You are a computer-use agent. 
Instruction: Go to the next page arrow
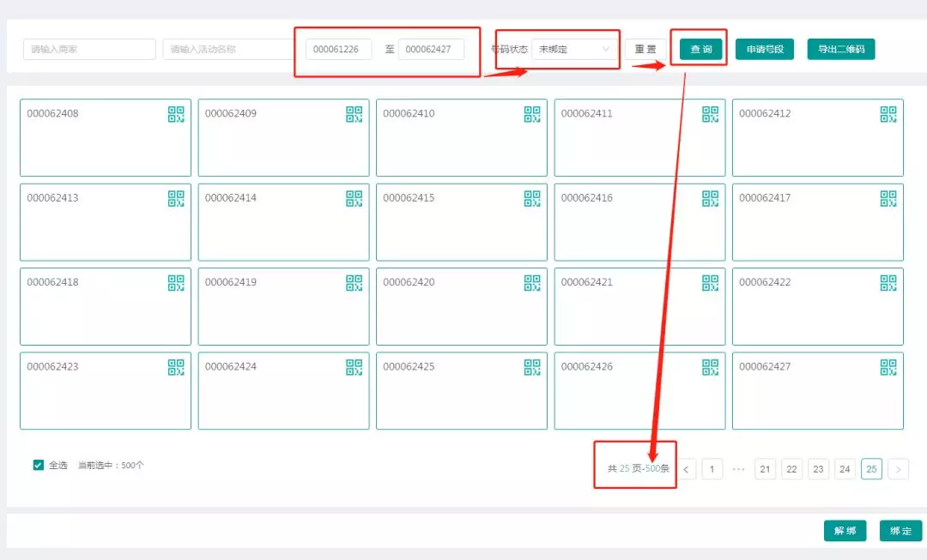click(899, 469)
